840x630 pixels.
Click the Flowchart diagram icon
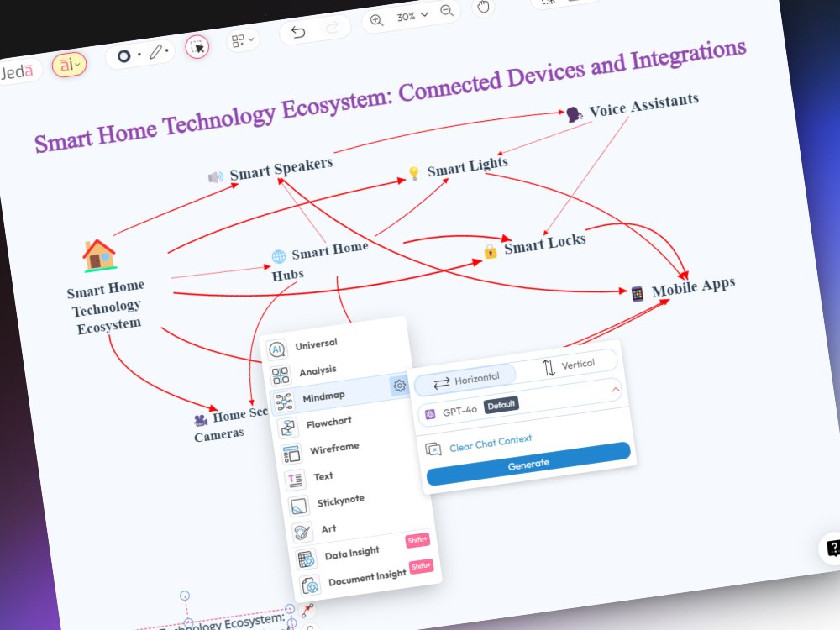coord(287,428)
